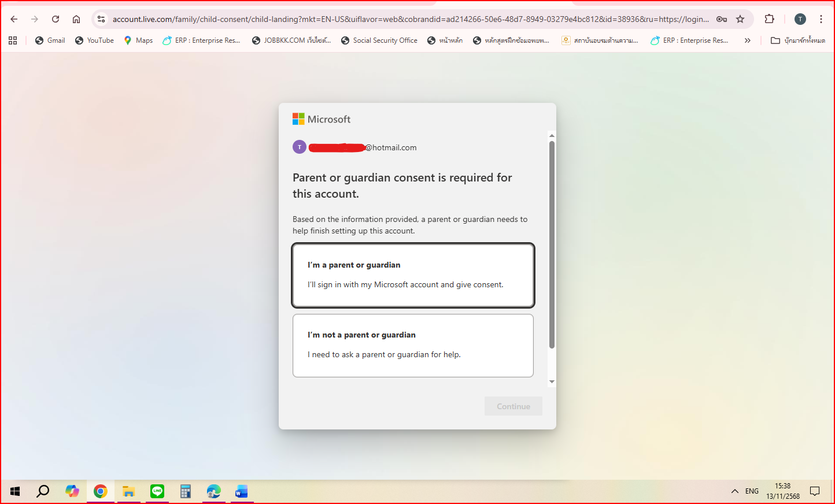Click the account address bar URL
835x504 pixels.
pyautogui.click(x=411, y=19)
